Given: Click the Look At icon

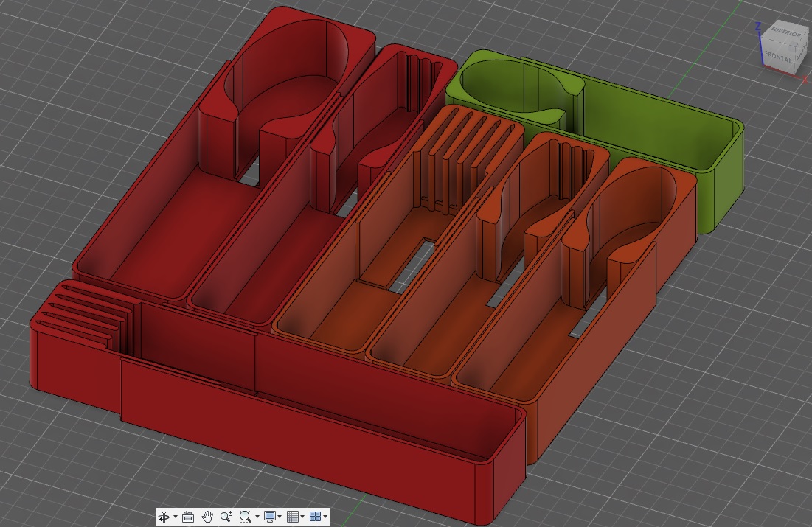Looking at the screenshot, I should coord(187,517).
